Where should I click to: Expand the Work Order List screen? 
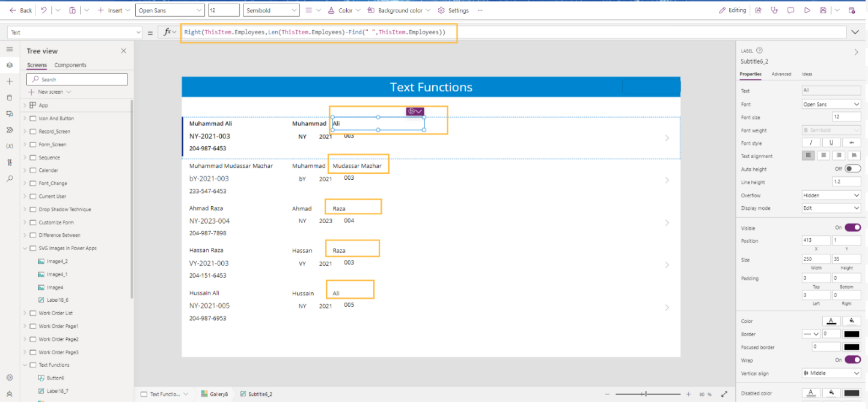click(25, 313)
